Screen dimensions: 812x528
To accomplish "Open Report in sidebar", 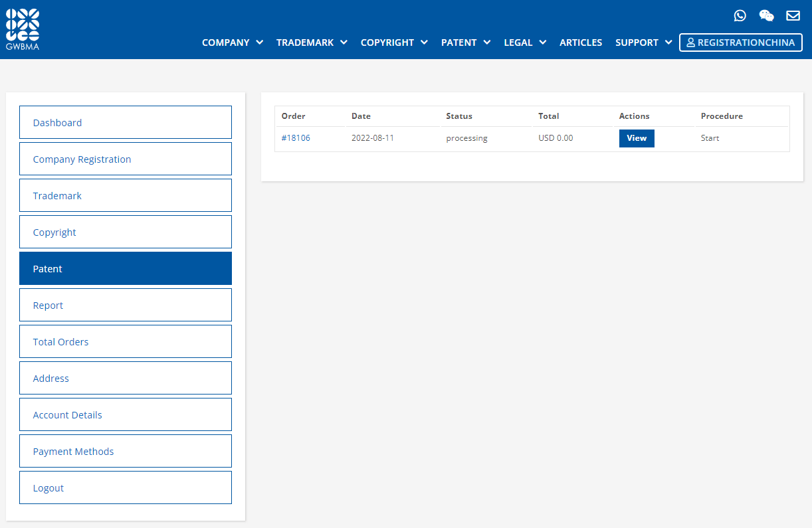I will [126, 305].
